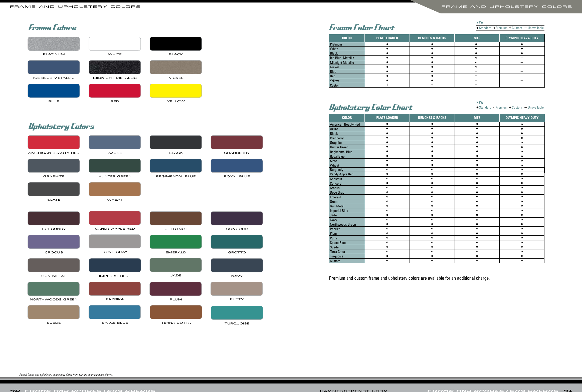
Task: Click the Platinum frame color swatch
Action: (x=54, y=44)
